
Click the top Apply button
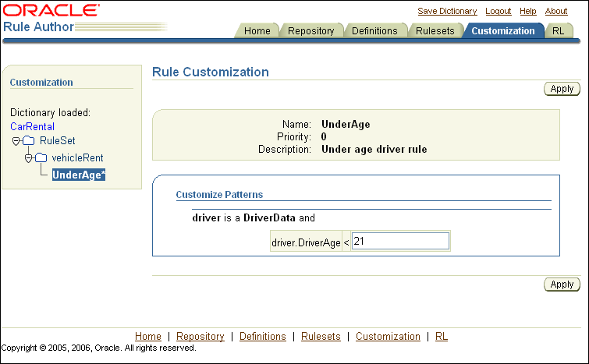pos(562,89)
